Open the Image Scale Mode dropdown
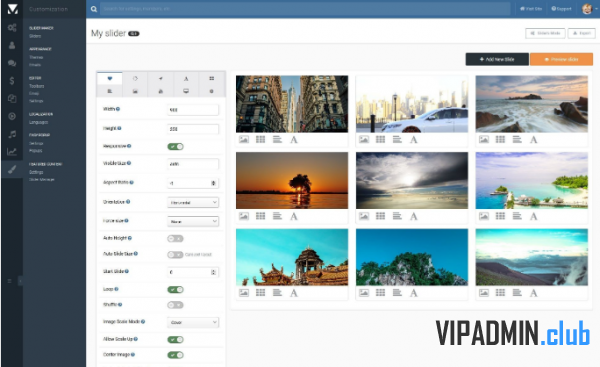Screen dimensions: 600x367 coord(193,322)
